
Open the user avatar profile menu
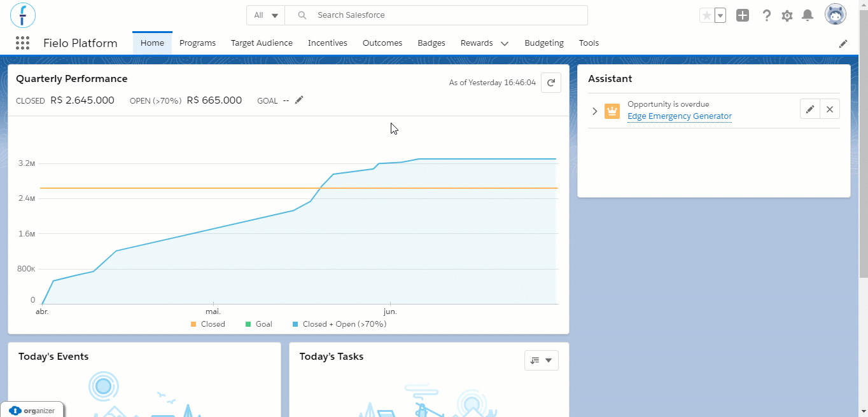836,15
